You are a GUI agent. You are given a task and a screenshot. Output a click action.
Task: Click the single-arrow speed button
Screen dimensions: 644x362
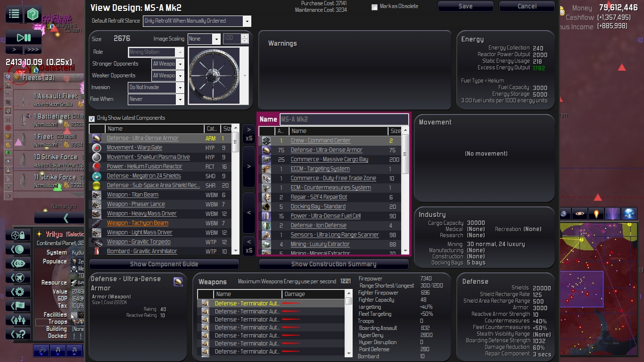[14, 49]
